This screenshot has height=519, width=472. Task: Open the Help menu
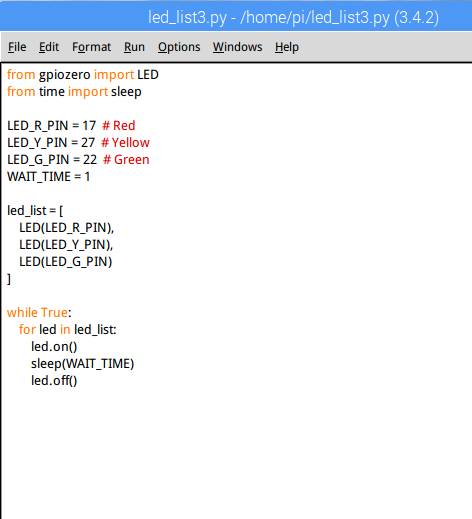coord(287,47)
